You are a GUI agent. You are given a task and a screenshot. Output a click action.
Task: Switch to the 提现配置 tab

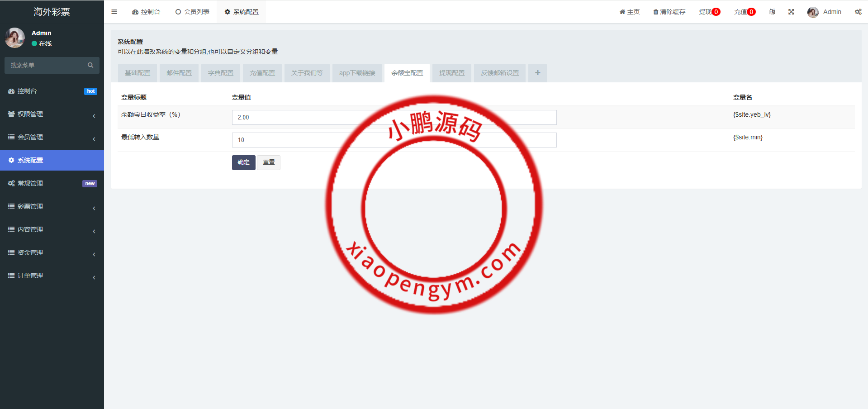click(x=451, y=73)
